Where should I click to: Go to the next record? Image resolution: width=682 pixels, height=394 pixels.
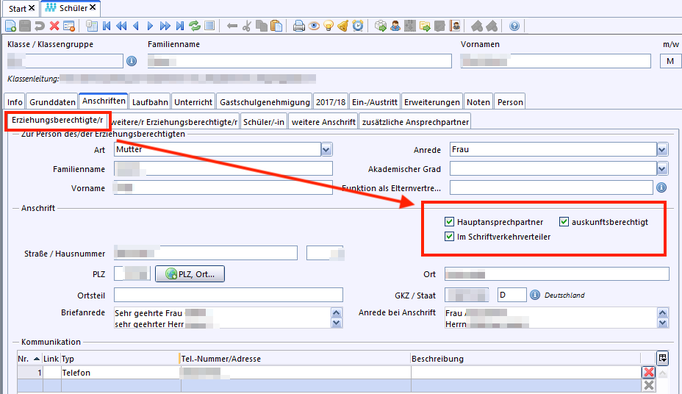click(x=150, y=26)
